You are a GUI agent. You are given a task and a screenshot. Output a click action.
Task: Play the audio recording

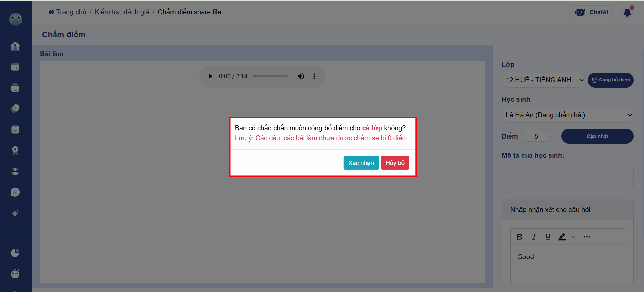point(210,76)
